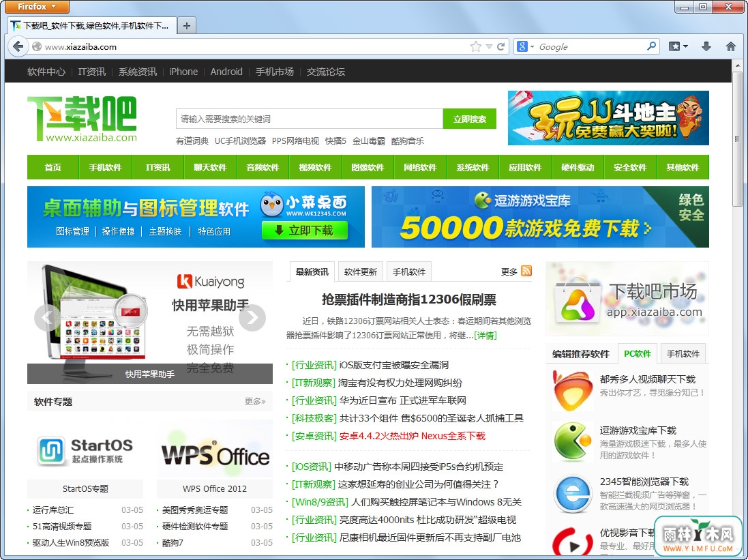
Task: Open the URL history dropdown arrow
Action: click(x=489, y=46)
